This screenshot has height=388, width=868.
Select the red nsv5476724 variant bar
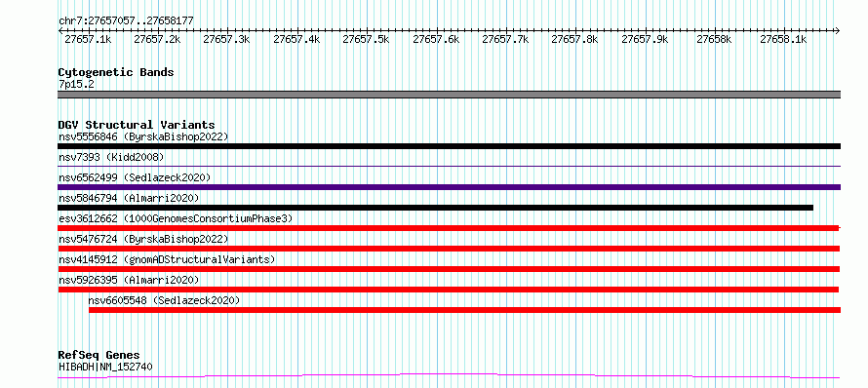tap(449, 249)
